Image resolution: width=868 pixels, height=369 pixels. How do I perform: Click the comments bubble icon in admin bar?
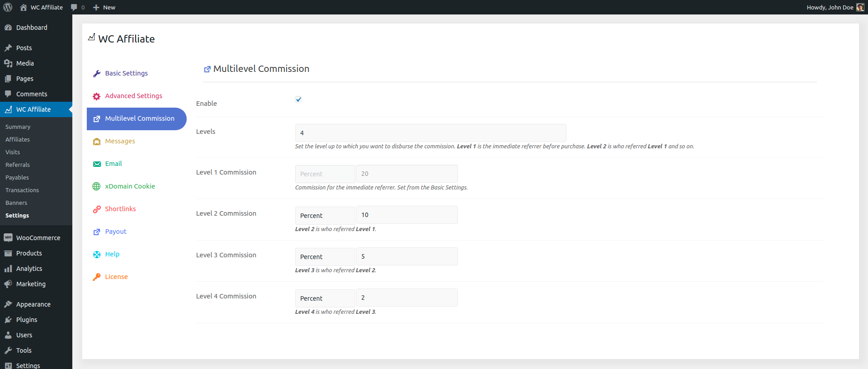coord(74,7)
